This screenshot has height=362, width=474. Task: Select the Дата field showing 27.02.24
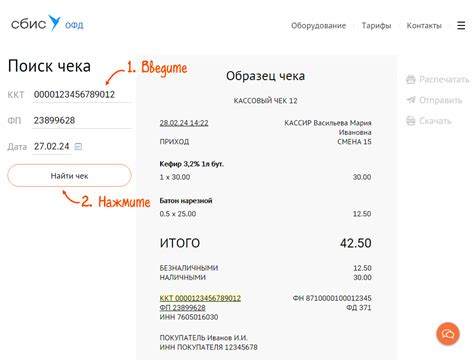point(52,147)
